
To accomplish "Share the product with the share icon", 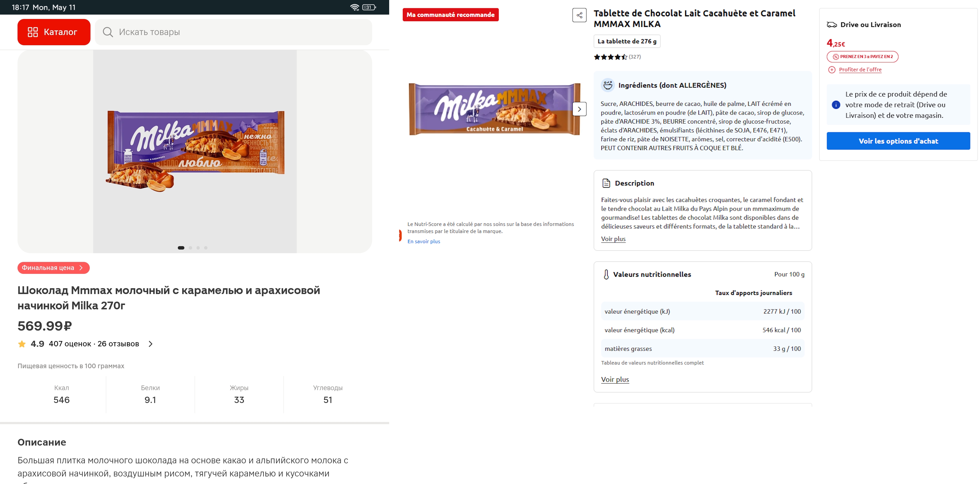I will tap(579, 15).
